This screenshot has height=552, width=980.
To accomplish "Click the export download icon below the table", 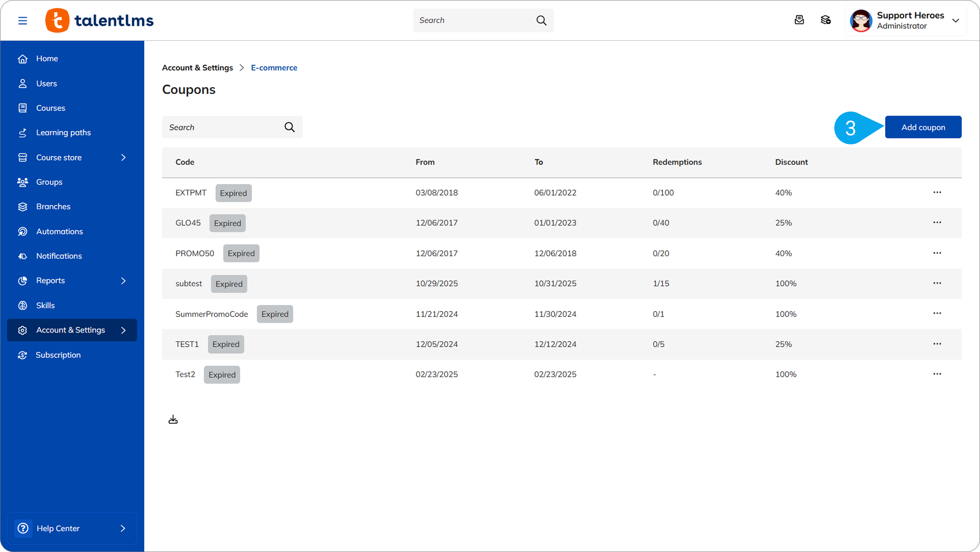I will pyautogui.click(x=173, y=420).
